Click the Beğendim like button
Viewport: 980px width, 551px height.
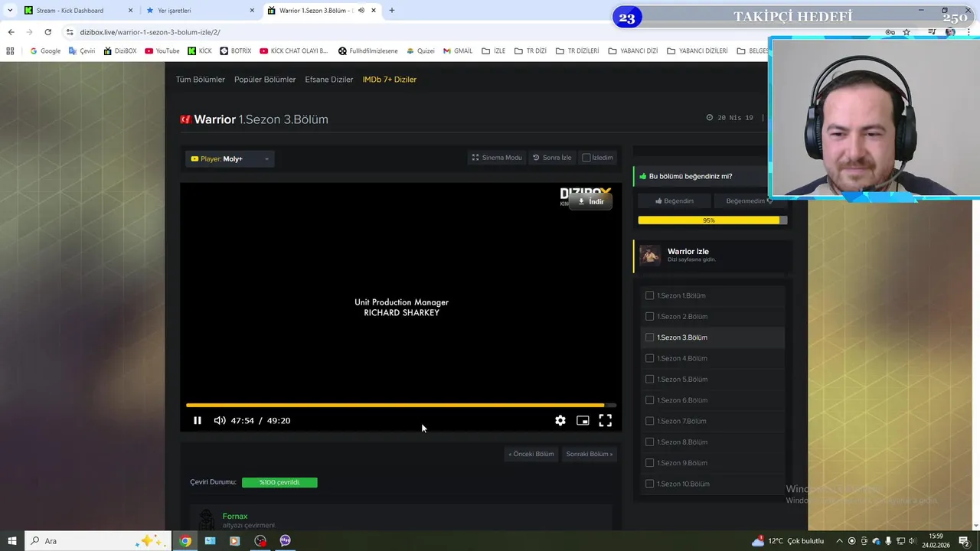675,201
